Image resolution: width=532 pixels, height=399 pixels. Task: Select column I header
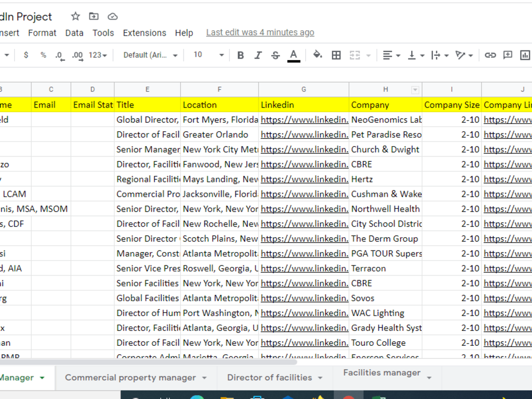coord(452,89)
